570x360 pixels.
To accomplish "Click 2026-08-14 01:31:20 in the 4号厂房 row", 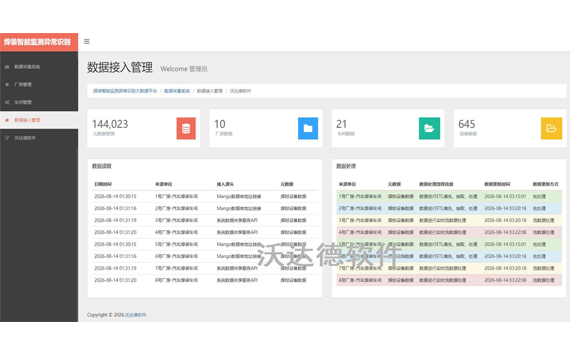I will pyautogui.click(x=115, y=232).
